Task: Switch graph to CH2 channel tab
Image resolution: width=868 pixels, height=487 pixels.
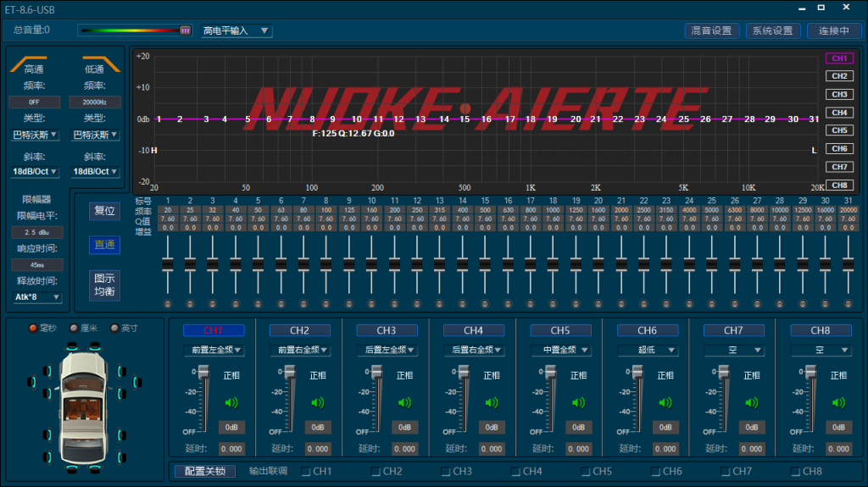Action: click(839, 76)
